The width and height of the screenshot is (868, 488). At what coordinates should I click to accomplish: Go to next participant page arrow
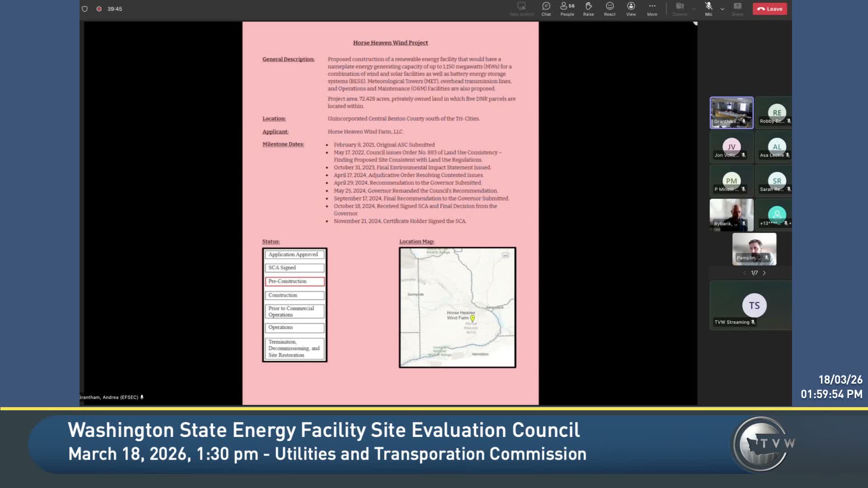[x=764, y=273]
